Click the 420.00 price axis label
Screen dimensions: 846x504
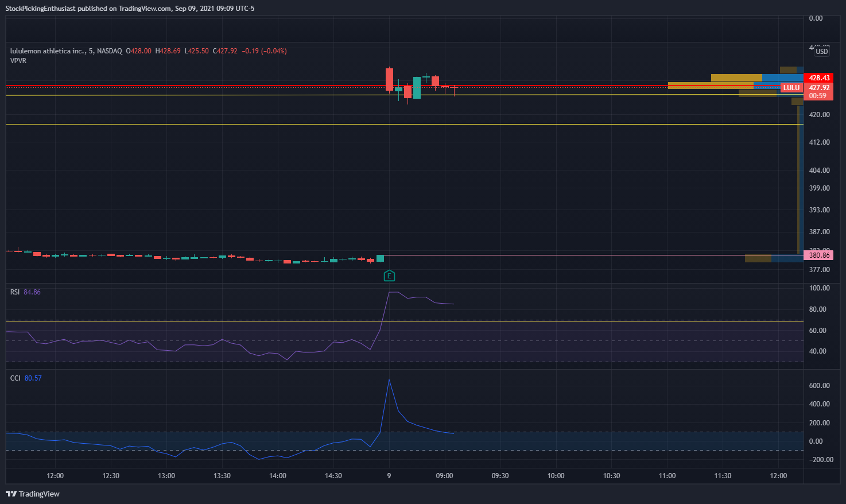click(x=820, y=115)
